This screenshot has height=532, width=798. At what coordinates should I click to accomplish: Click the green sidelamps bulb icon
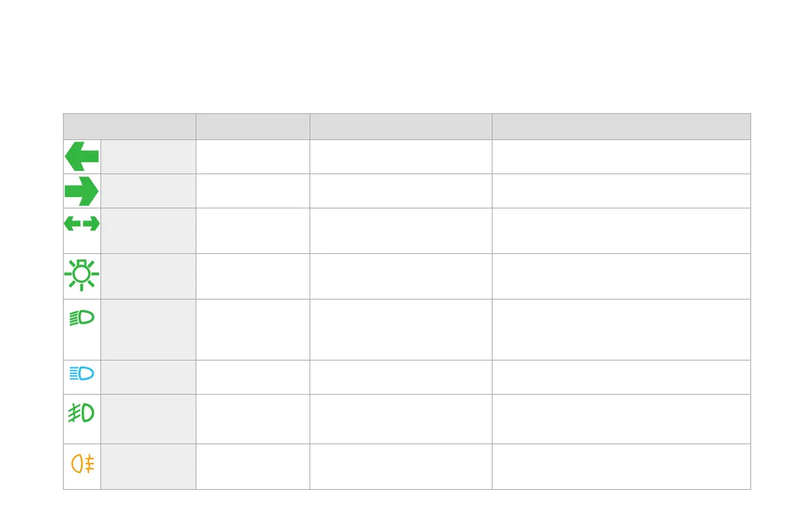(82, 274)
